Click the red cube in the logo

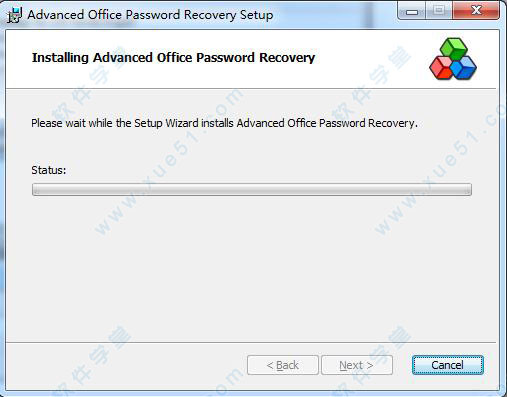pyautogui.click(x=440, y=68)
